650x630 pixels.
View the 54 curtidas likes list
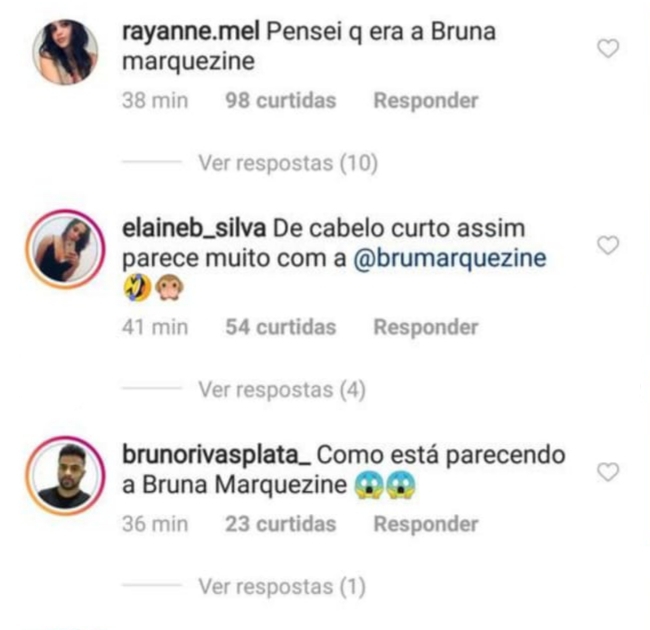click(281, 327)
